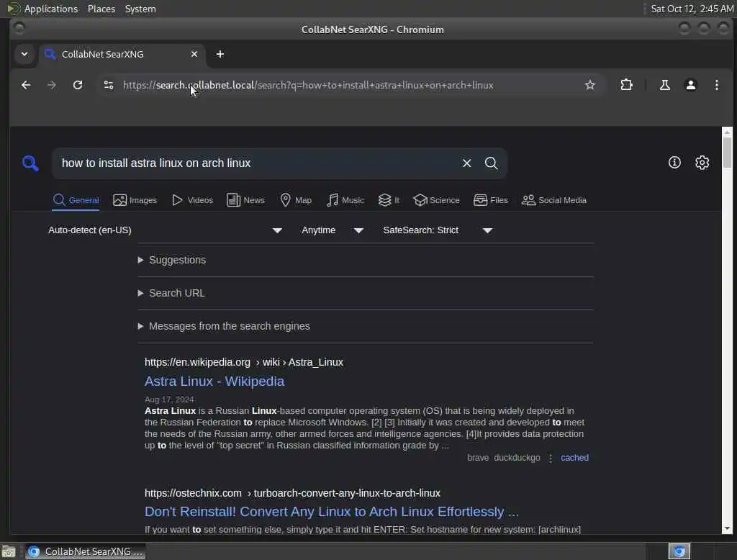The height and width of the screenshot is (560, 737).
Task: Open the Anytime time range dropdown
Action: (333, 230)
